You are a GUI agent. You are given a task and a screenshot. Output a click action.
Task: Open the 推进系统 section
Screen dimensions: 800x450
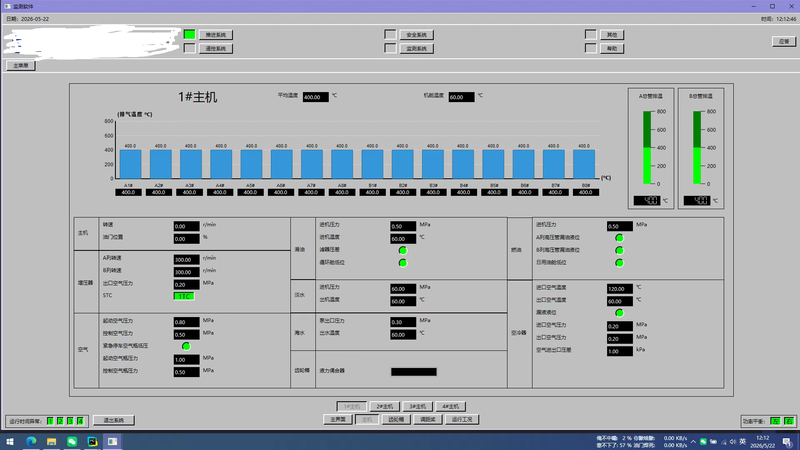pyautogui.click(x=216, y=35)
